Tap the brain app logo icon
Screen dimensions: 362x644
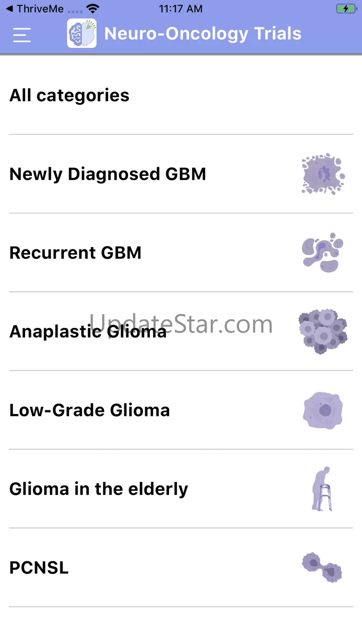pos(82,33)
